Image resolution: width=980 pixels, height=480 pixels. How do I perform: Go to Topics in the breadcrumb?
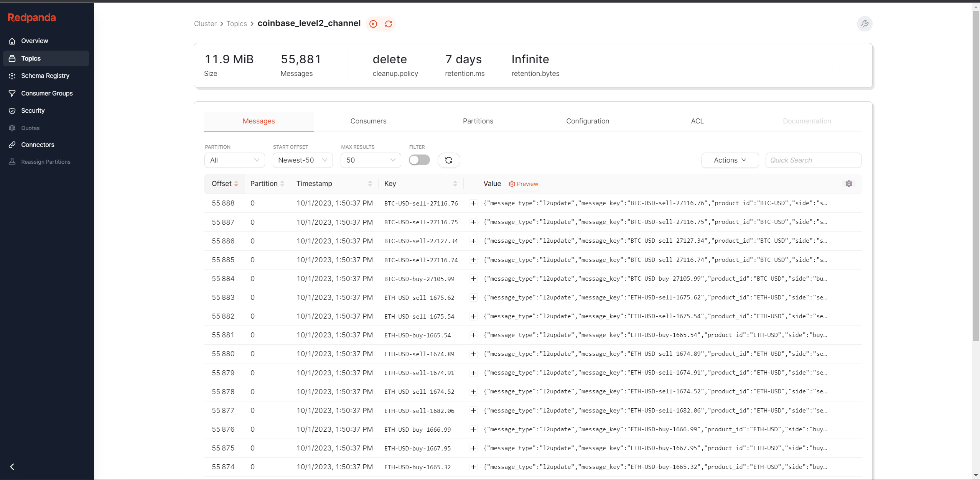coord(236,24)
